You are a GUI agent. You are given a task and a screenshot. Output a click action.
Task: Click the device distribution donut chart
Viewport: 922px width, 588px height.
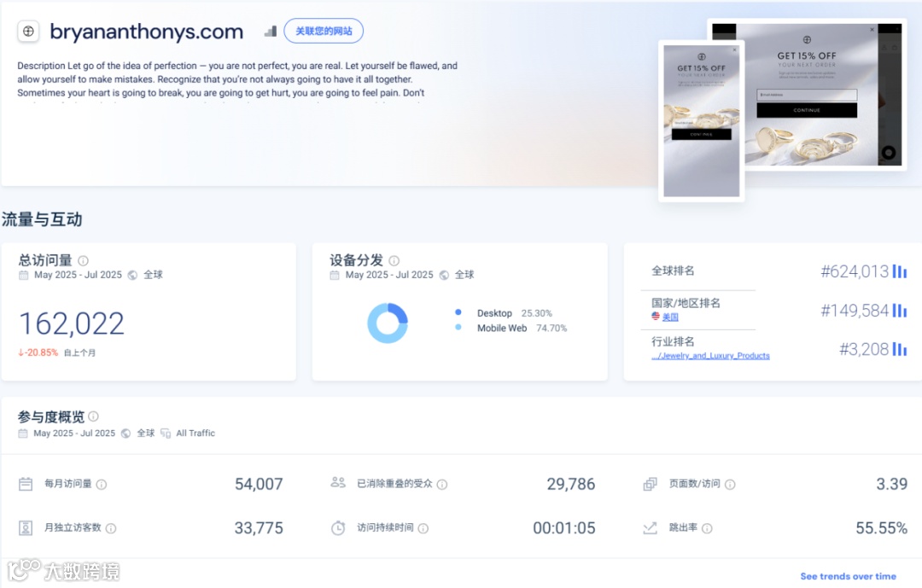tap(388, 323)
